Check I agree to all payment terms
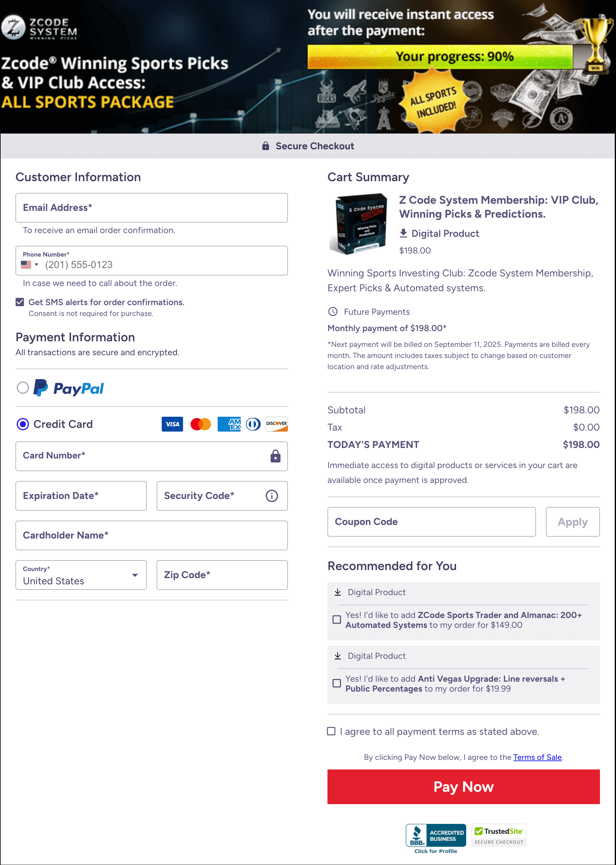The height and width of the screenshot is (865, 616). pyautogui.click(x=331, y=731)
